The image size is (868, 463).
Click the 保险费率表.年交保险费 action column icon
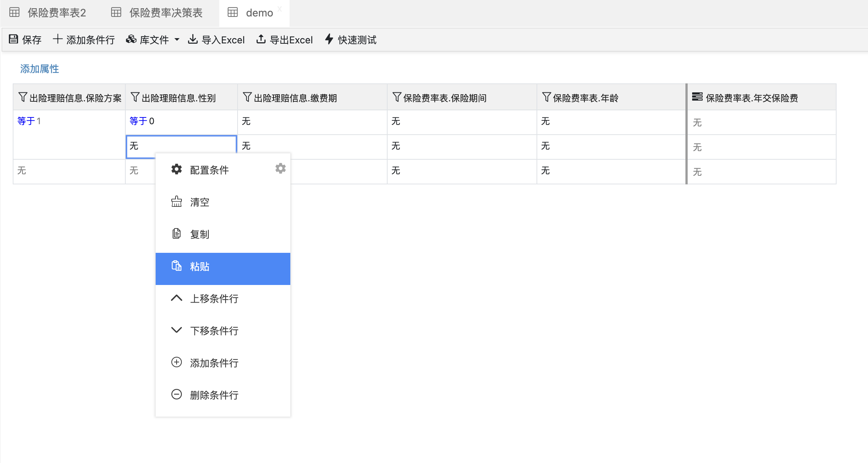(x=697, y=97)
